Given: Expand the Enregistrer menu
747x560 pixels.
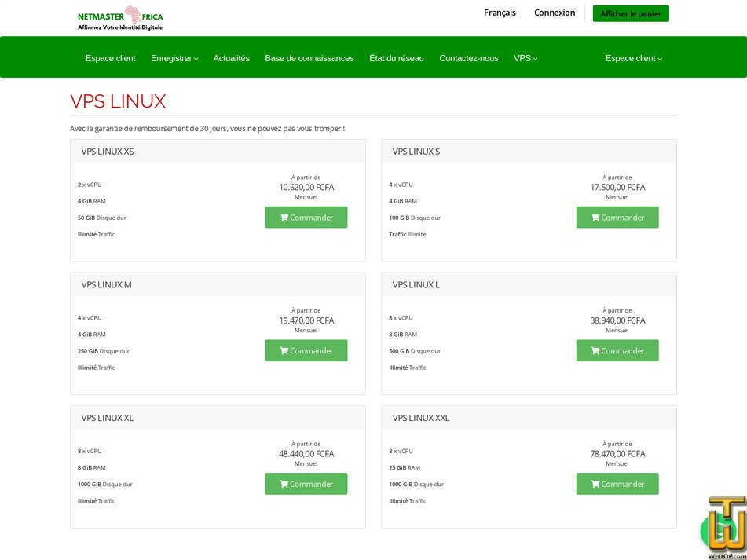Looking at the screenshot, I should pos(174,58).
